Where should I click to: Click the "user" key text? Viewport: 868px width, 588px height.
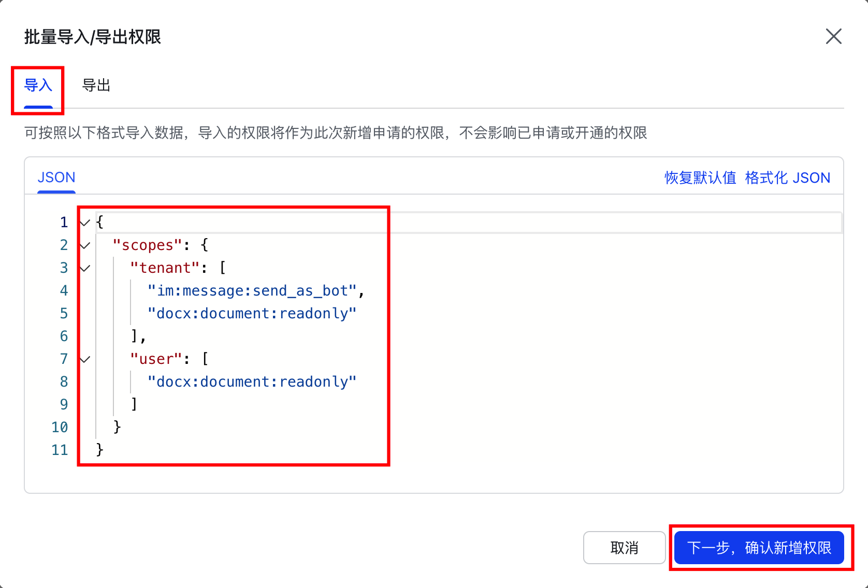(x=156, y=359)
